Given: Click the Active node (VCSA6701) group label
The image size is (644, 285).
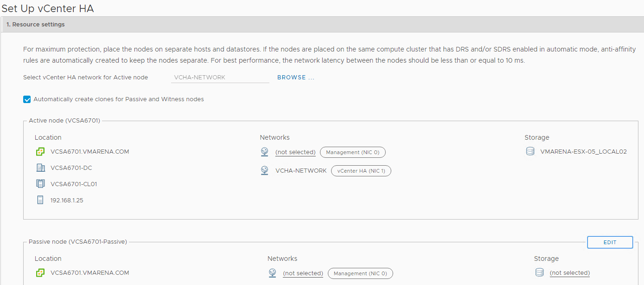Looking at the screenshot, I should [64, 121].
